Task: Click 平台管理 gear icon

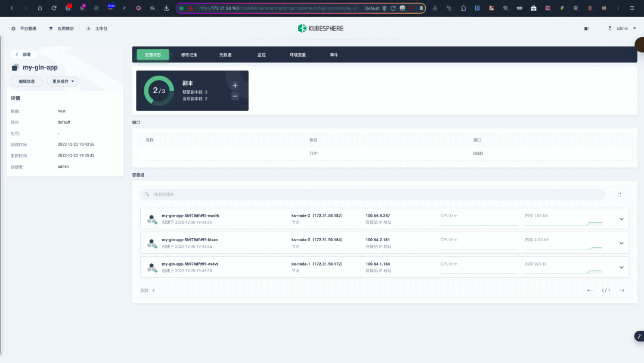Action: [x=14, y=29]
